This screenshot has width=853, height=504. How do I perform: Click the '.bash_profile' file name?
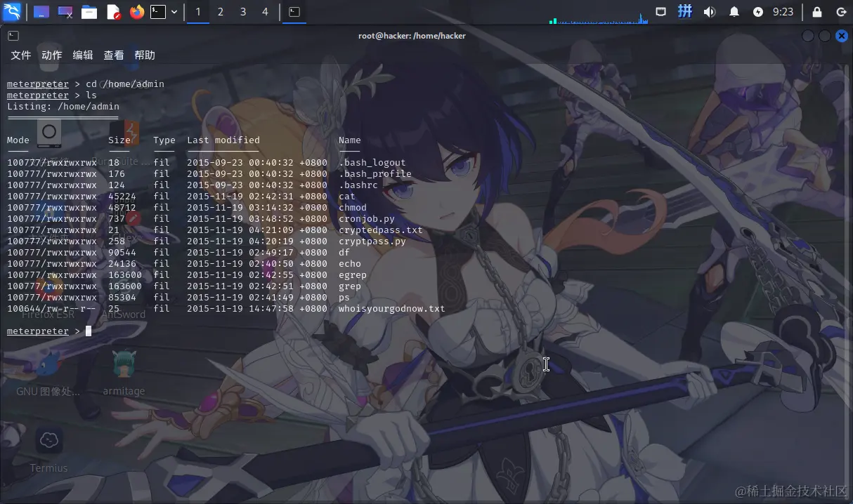[375, 174]
